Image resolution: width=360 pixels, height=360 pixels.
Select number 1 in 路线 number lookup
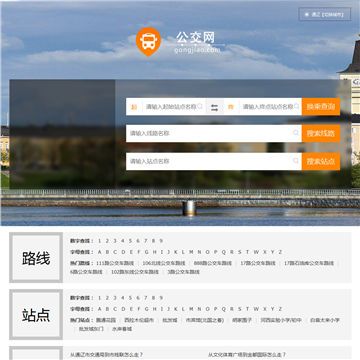[99, 241]
